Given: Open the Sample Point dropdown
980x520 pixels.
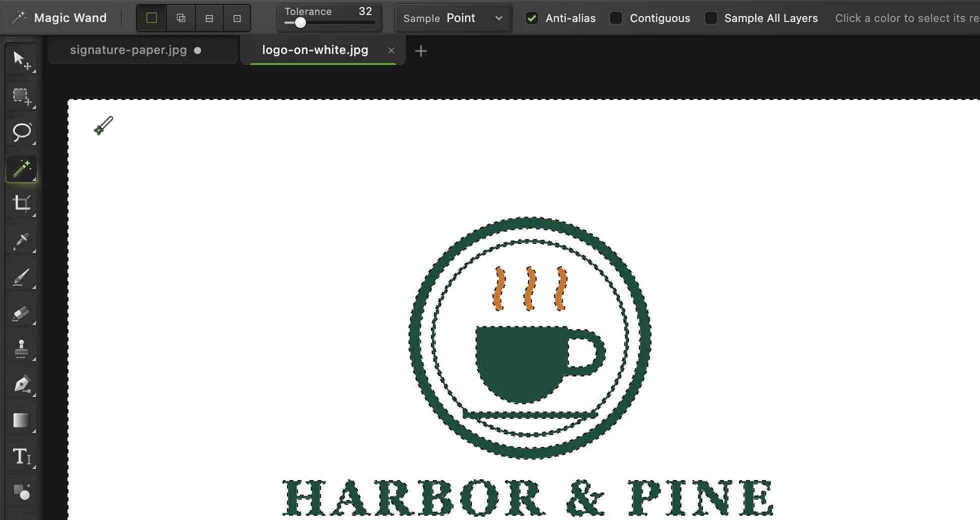Looking at the screenshot, I should click(453, 18).
